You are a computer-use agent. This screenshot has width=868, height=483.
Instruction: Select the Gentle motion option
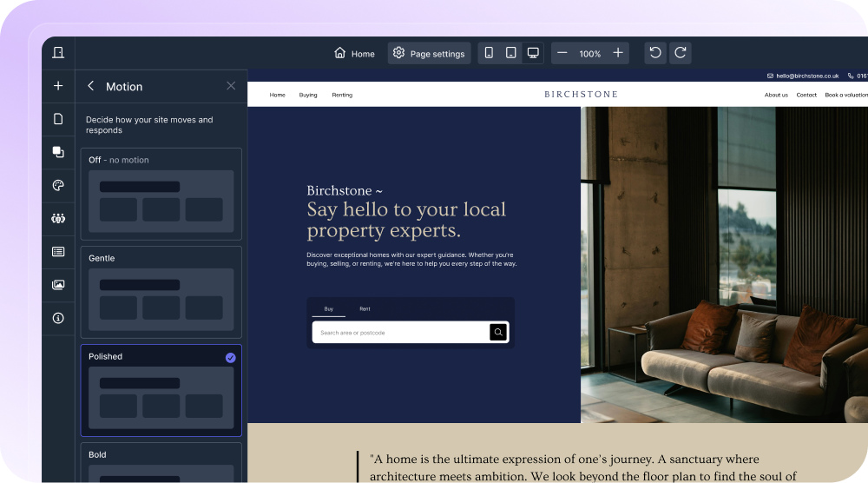161,292
